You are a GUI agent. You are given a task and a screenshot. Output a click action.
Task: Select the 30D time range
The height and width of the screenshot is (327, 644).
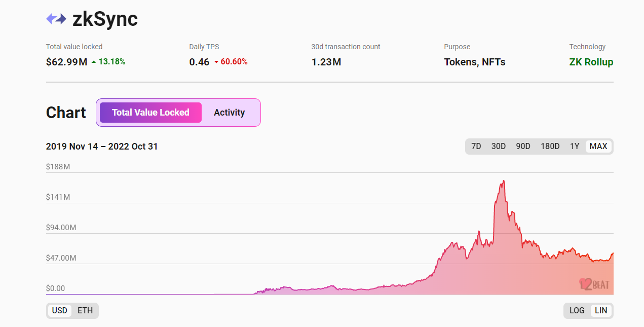tap(499, 147)
